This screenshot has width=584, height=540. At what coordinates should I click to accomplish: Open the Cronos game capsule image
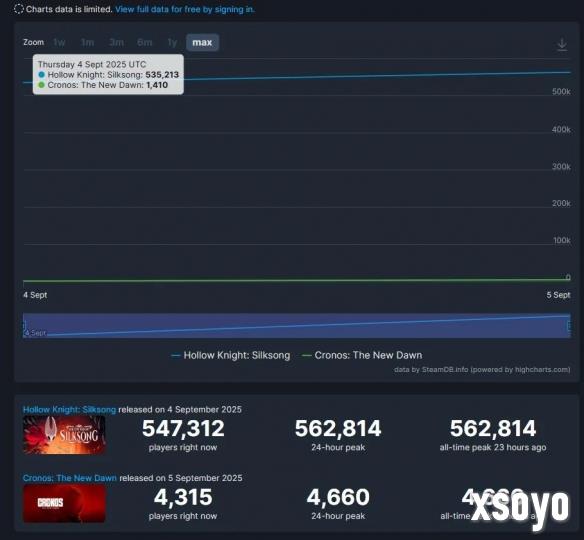point(64,503)
